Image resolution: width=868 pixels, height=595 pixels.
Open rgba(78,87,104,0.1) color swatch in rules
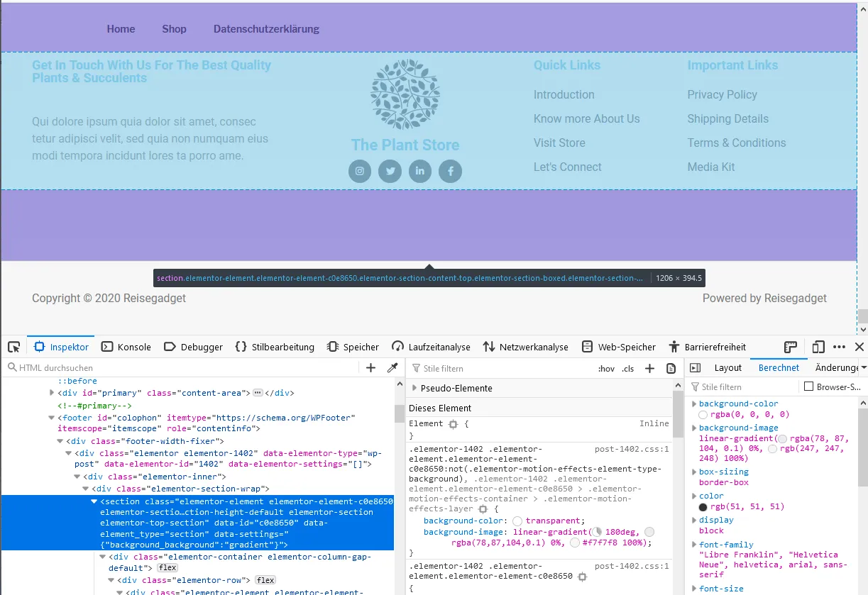tap(649, 532)
